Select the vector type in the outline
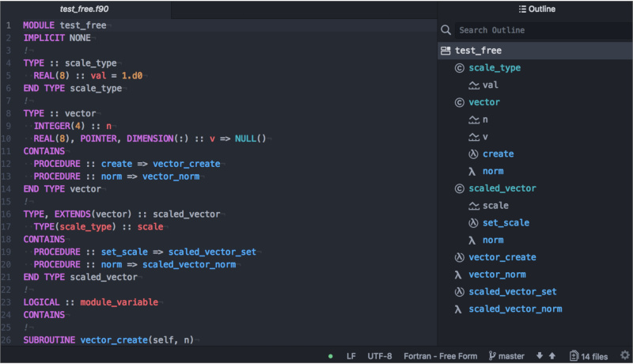 click(x=484, y=103)
